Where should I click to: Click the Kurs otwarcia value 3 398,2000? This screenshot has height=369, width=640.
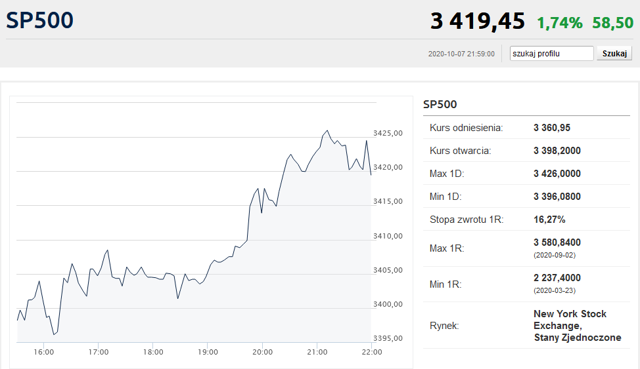pos(557,151)
